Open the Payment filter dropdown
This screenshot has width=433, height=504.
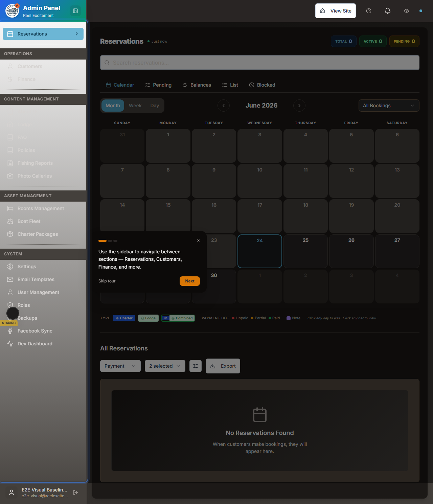click(120, 366)
